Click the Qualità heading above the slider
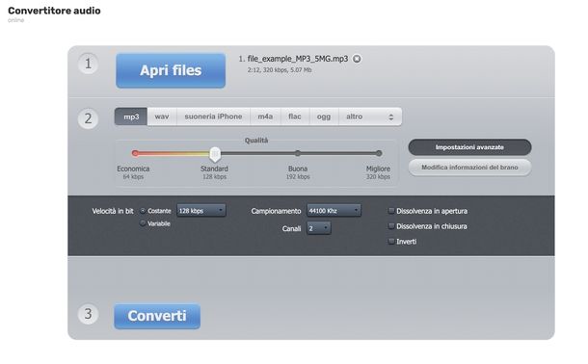This screenshot has width=588, height=364. click(x=256, y=141)
